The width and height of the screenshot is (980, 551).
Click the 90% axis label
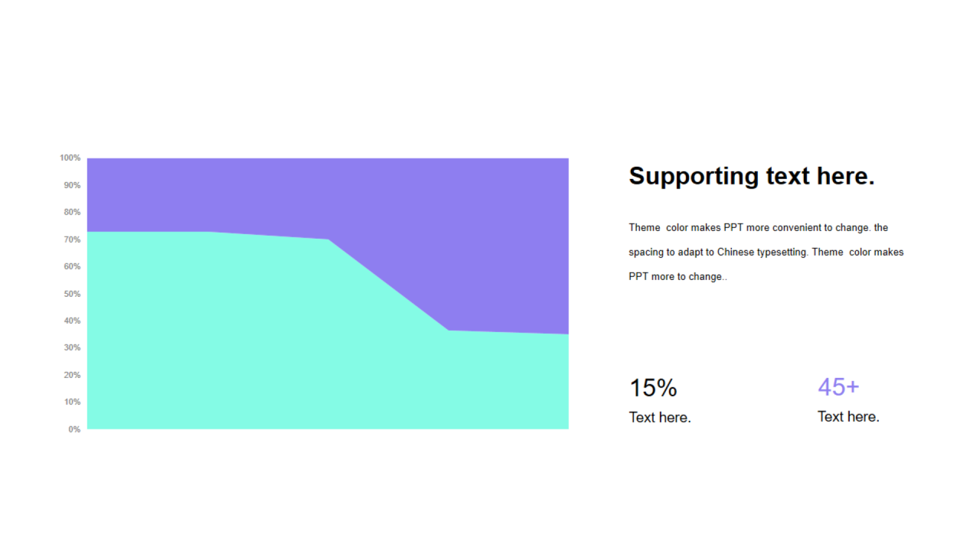click(73, 185)
